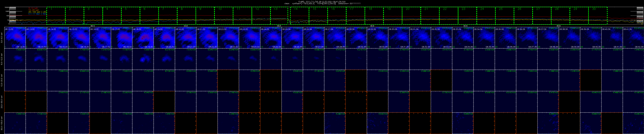Select time interval box 13 in light curve

pyautogui.click(x=279, y=16)
